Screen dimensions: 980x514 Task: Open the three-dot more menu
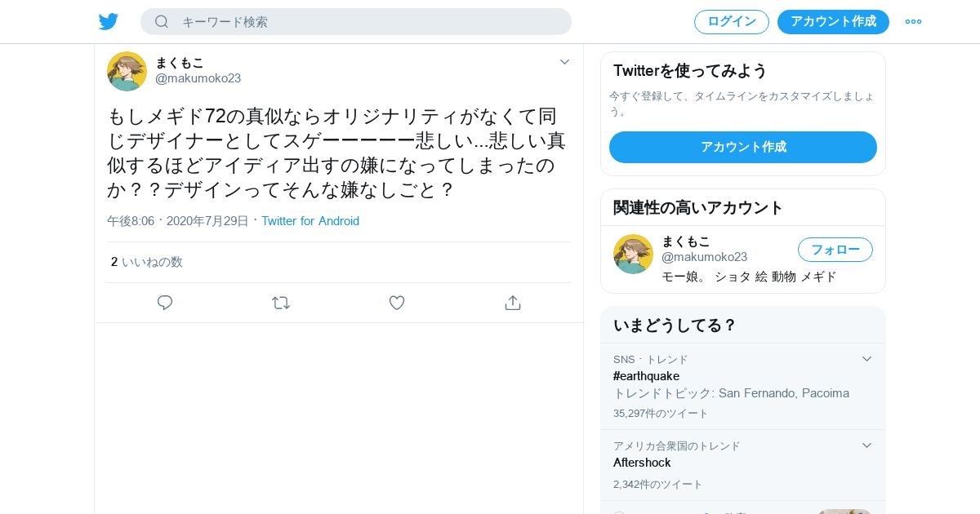913,21
